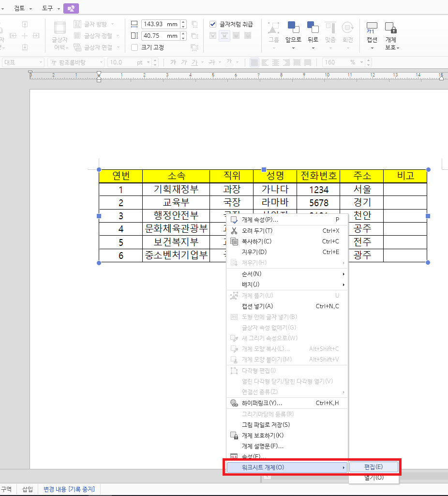Click the right paragraph alignment icon
448x496 pixels.
click(x=286, y=62)
